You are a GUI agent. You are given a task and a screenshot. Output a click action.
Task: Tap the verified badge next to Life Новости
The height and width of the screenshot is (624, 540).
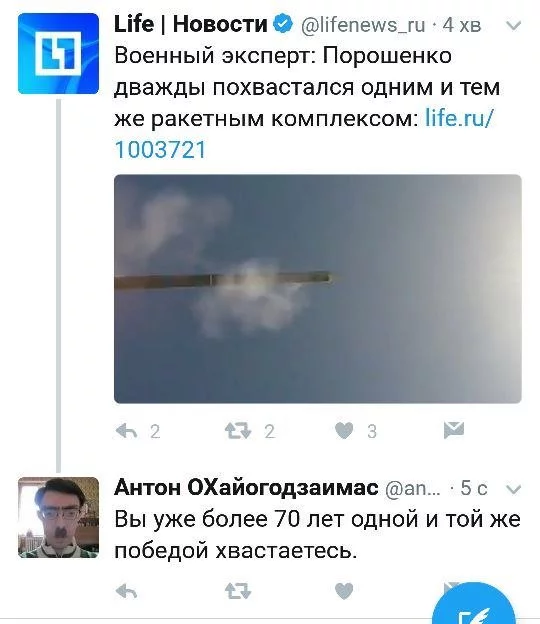click(x=283, y=24)
